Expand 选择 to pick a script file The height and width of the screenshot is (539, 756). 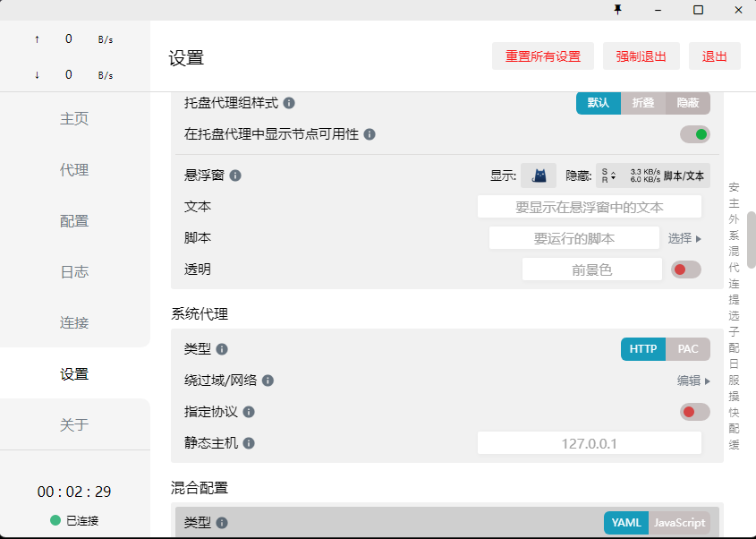point(685,237)
